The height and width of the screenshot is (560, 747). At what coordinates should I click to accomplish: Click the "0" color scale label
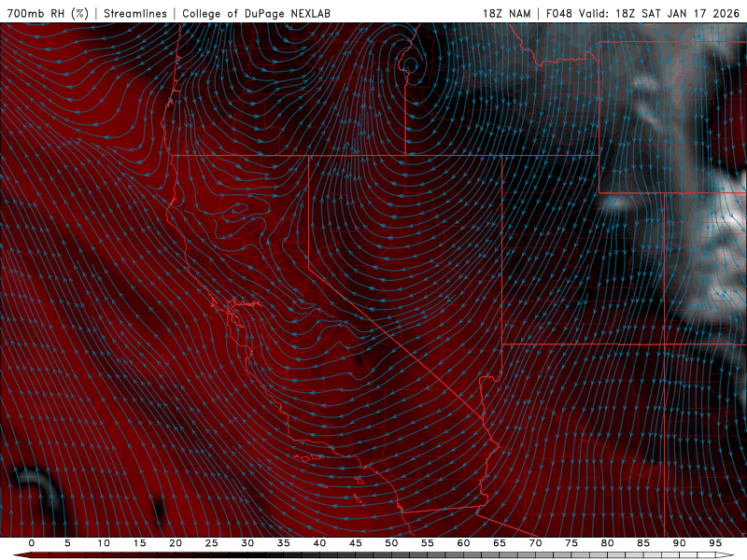(x=32, y=543)
